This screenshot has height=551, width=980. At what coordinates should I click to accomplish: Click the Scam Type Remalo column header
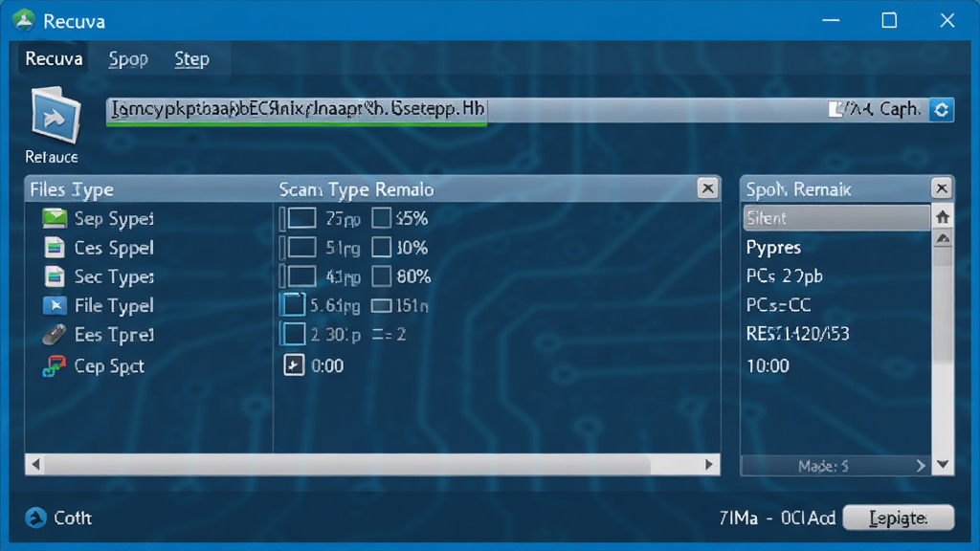click(356, 189)
